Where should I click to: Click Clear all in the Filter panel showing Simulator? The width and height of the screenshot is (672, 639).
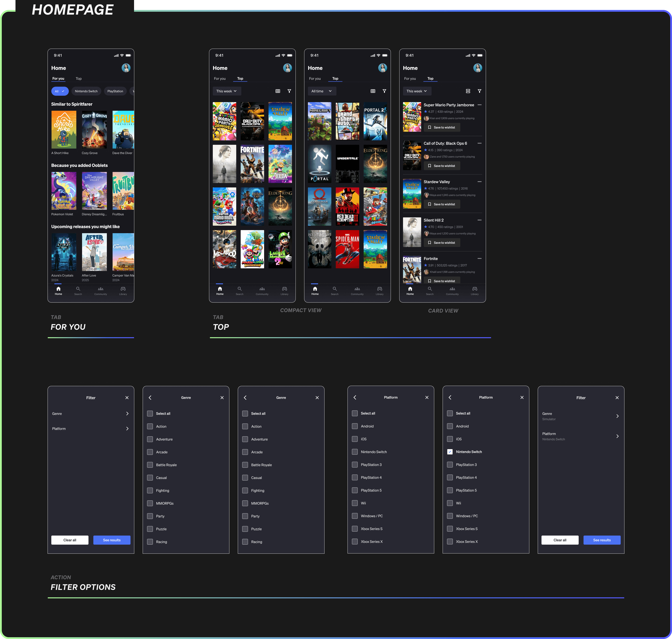click(x=560, y=540)
